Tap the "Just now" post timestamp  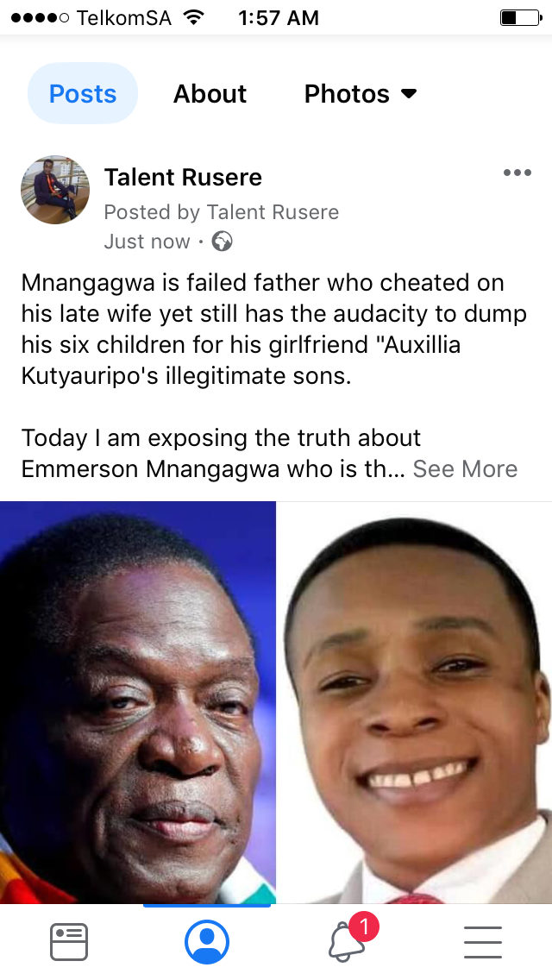point(147,242)
